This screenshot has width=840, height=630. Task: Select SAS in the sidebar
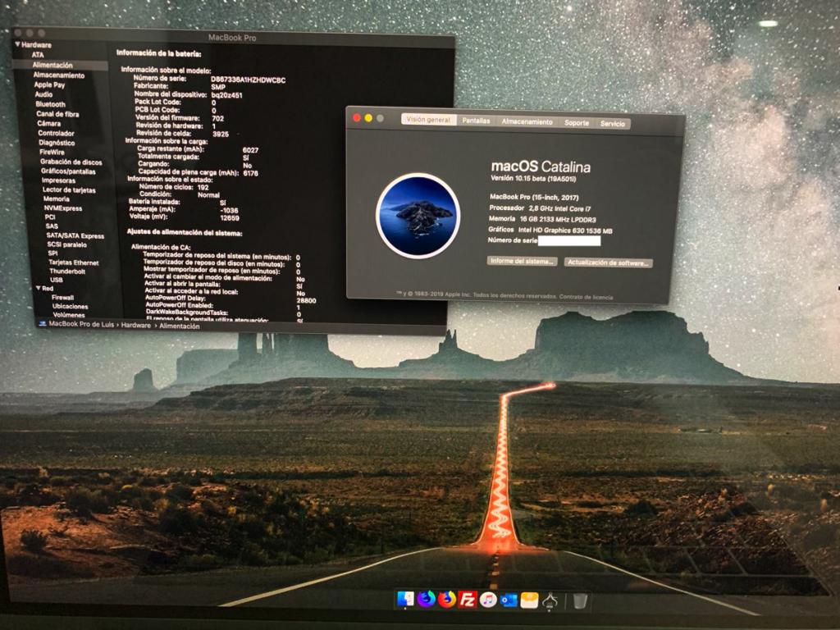click(x=52, y=226)
